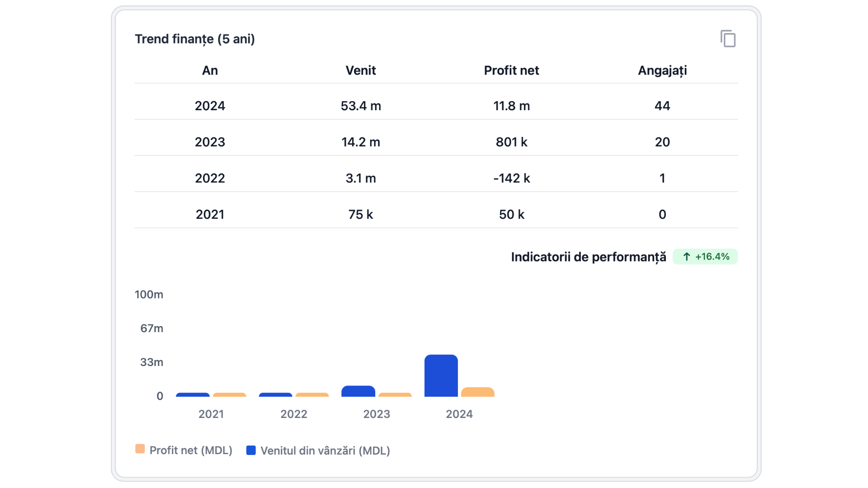Toggle the Venitul din vânzări (MDL) legend label
This screenshot has width=868, height=488.
[325, 450]
